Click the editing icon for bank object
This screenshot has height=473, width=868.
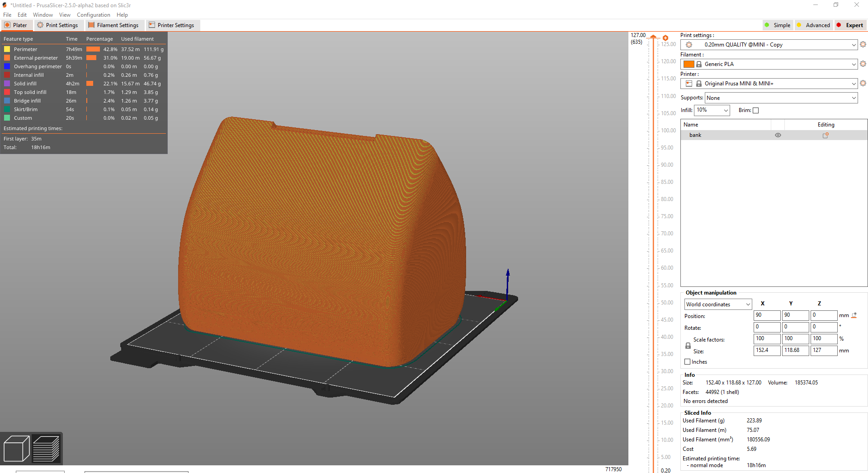pos(826,135)
